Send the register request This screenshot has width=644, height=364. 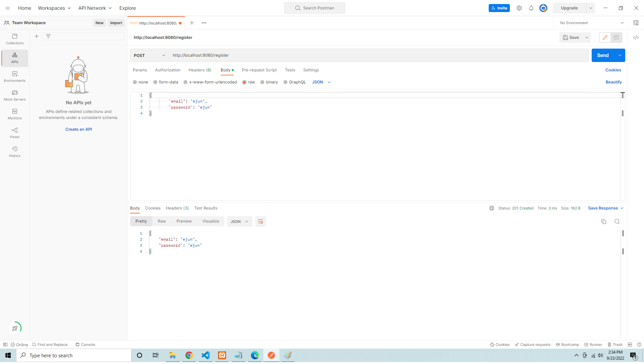click(x=602, y=55)
